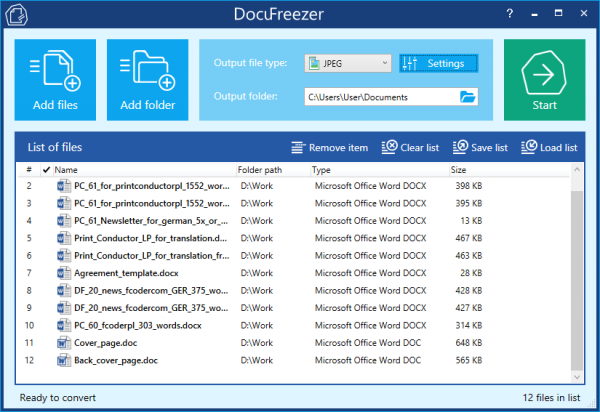
Task: Click the D:\Work path of row 12
Action: coord(257,360)
